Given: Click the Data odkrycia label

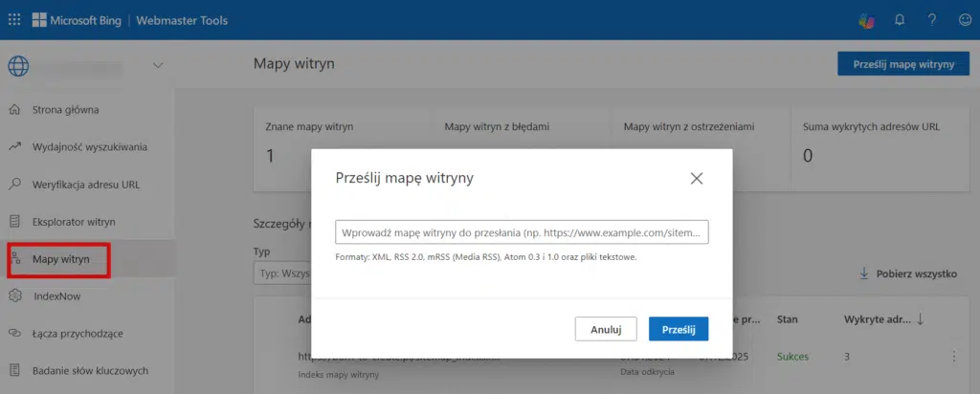Looking at the screenshot, I should 646,371.
